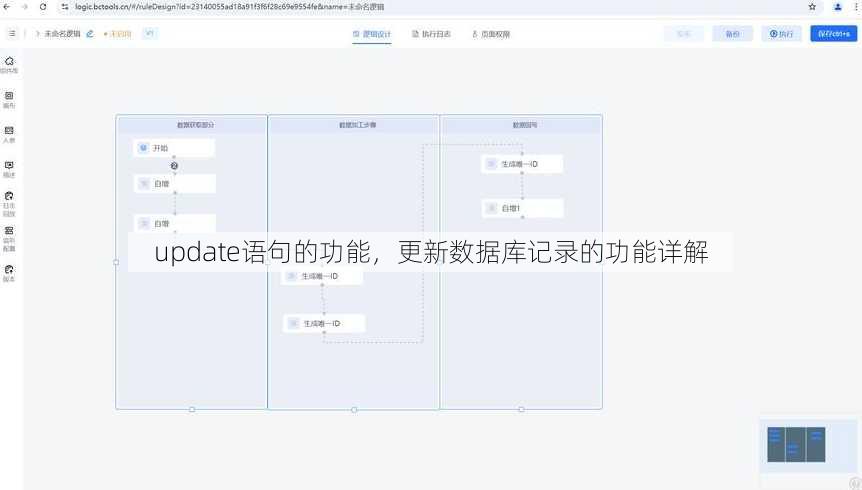Switch to the 逻辑设计 tab
This screenshot has height=490, width=862.
click(x=372, y=34)
